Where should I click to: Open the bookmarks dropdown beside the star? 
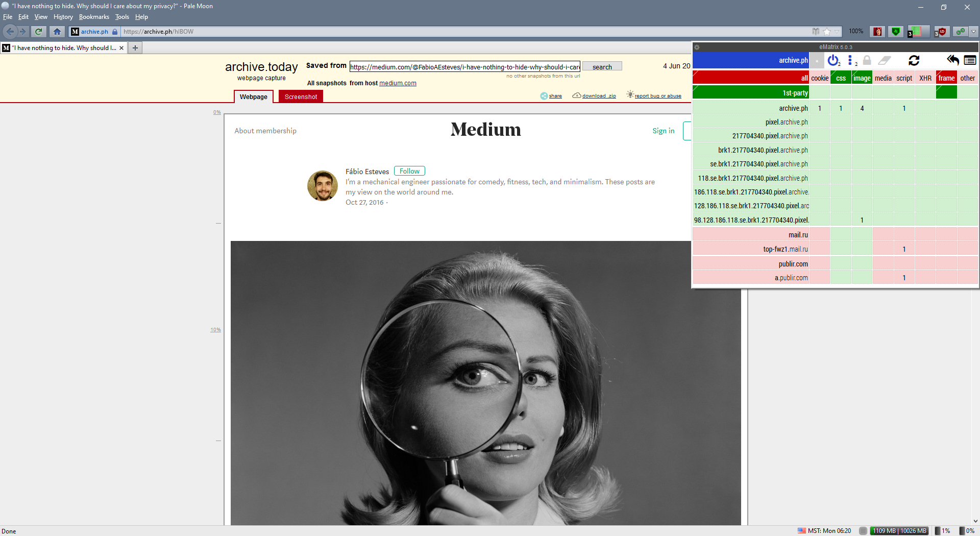pyautogui.click(x=836, y=31)
